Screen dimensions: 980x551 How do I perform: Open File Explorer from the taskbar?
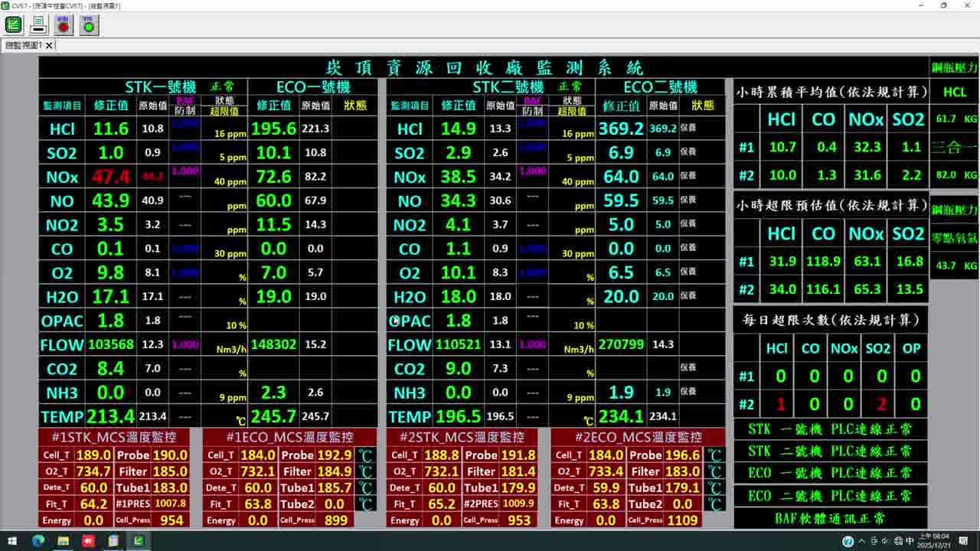tap(64, 541)
